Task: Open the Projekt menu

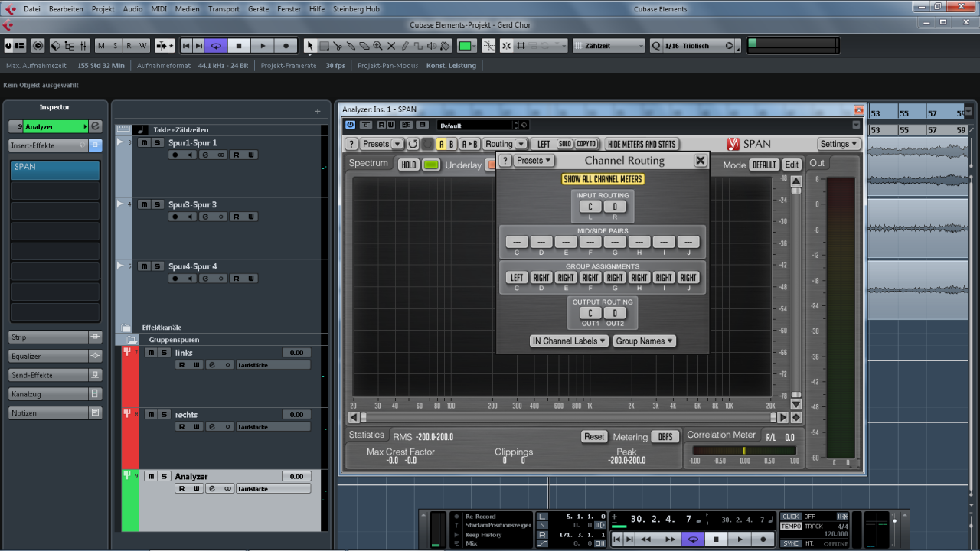Action: 103,9
